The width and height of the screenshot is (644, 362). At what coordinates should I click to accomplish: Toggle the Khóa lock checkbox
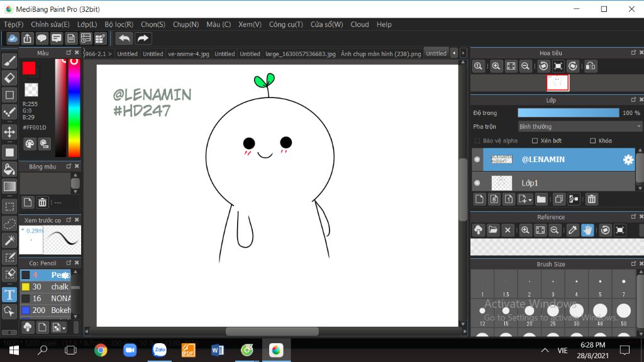(592, 141)
